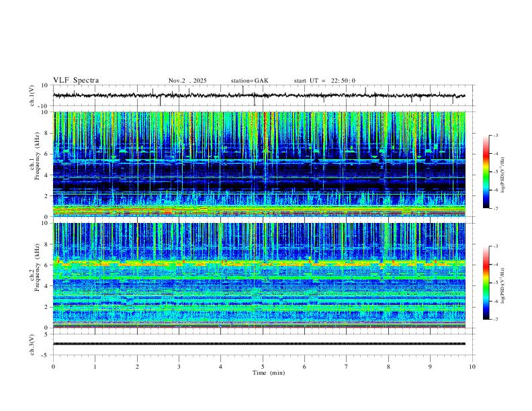Click the '-7' value on ch.2 colorbar
Viewport: 532px width, 411px height.
pyautogui.click(x=495, y=320)
